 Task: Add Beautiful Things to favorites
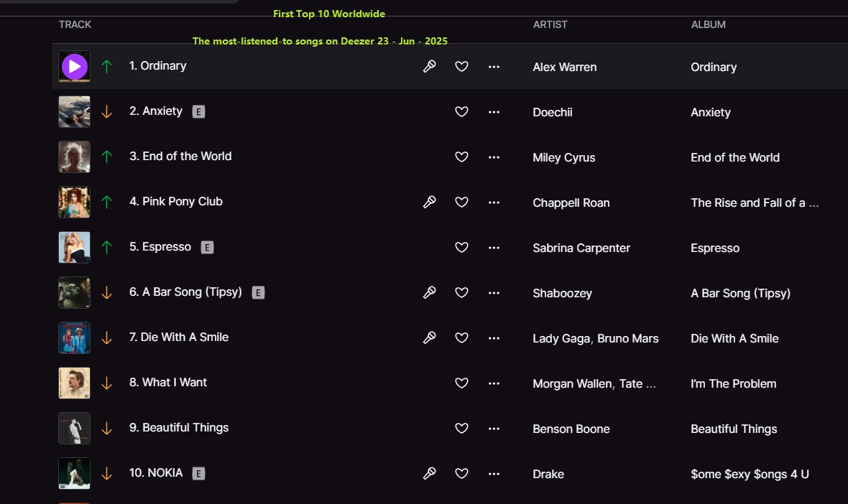point(461,429)
